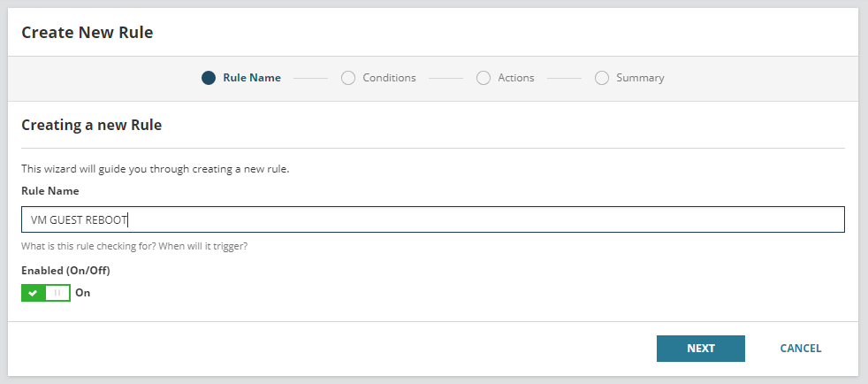Click the "Create New Rule" dialog title
Image resolution: width=868 pixels, height=384 pixels.
[x=87, y=33]
